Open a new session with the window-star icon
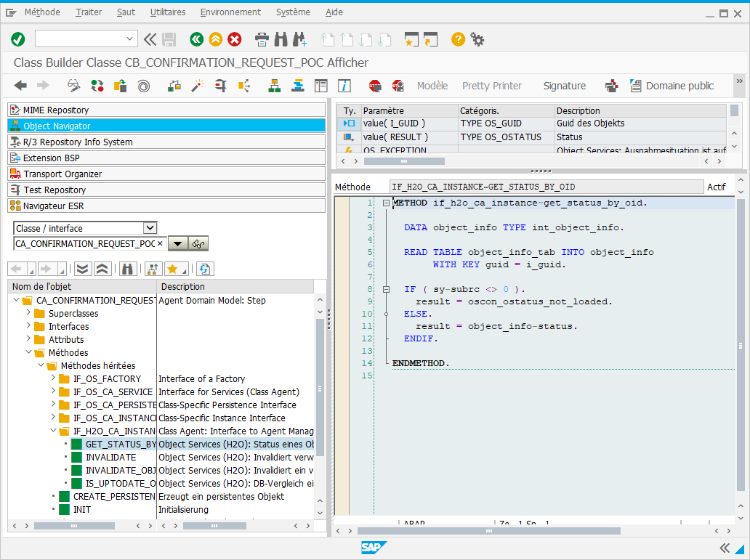The width and height of the screenshot is (750, 560). (x=411, y=39)
